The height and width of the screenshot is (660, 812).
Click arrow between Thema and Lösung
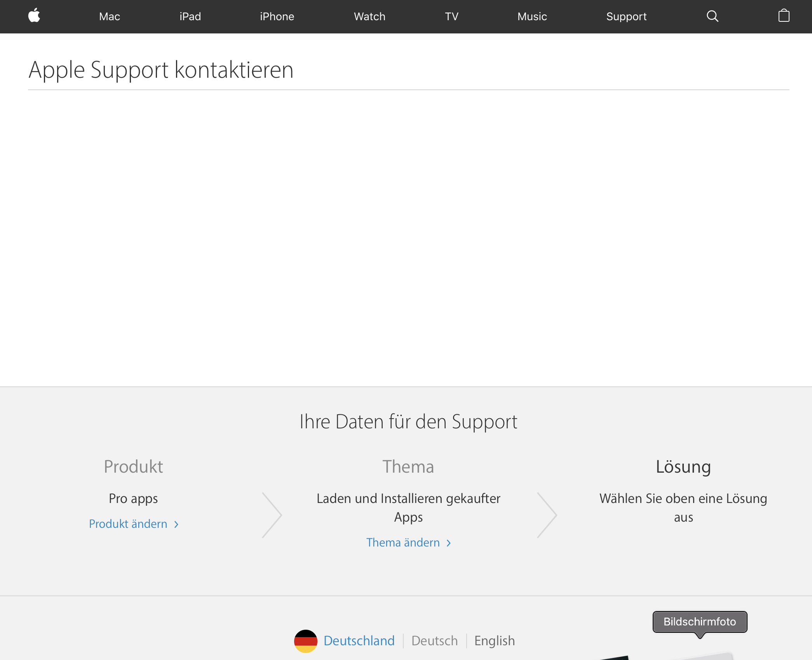(x=547, y=515)
